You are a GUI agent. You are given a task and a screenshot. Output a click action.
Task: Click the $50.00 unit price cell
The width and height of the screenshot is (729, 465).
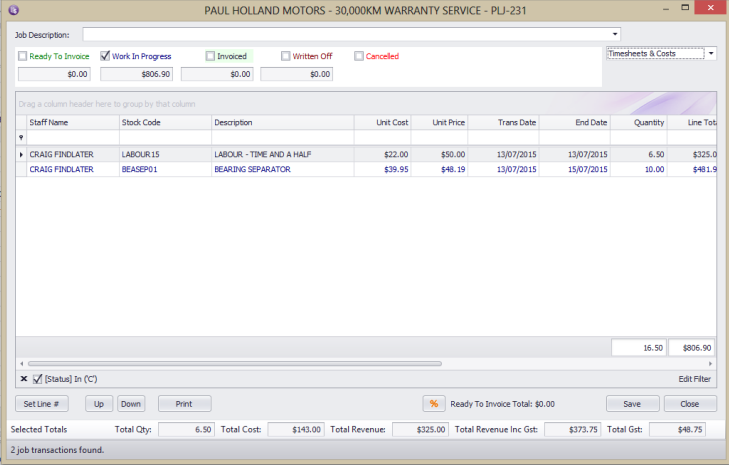(439, 154)
